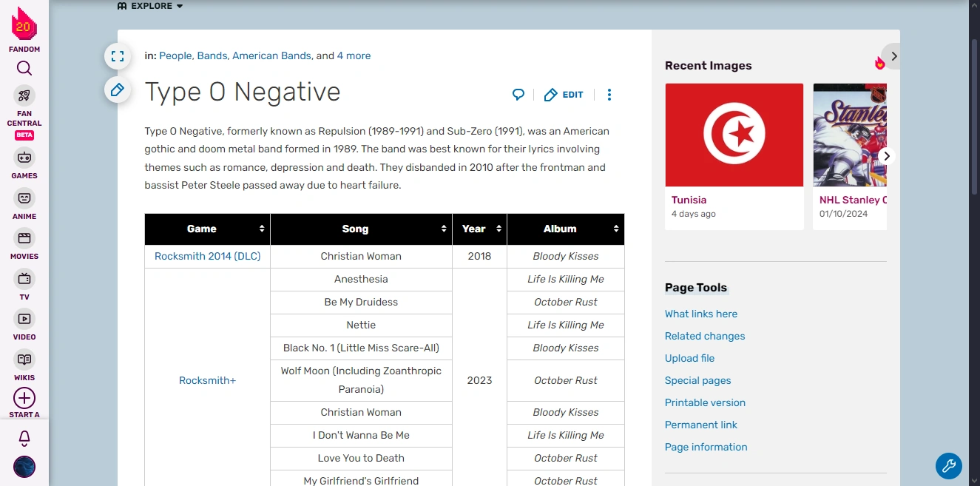Open the admin wrench tools button
980x486 pixels.
click(x=949, y=466)
